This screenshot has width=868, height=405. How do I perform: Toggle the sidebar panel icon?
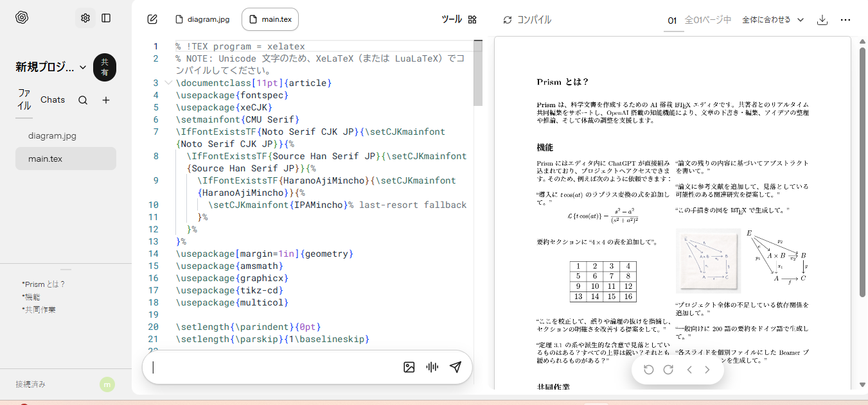[106, 18]
